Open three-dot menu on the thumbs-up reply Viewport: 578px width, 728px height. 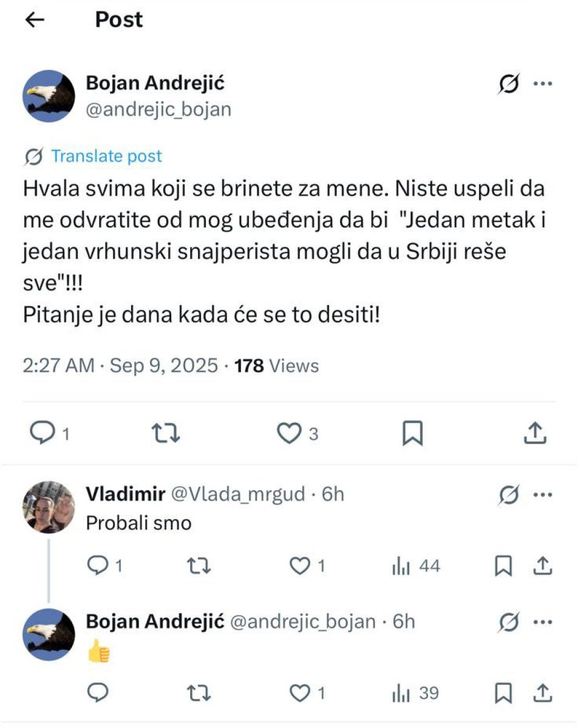[x=542, y=622]
